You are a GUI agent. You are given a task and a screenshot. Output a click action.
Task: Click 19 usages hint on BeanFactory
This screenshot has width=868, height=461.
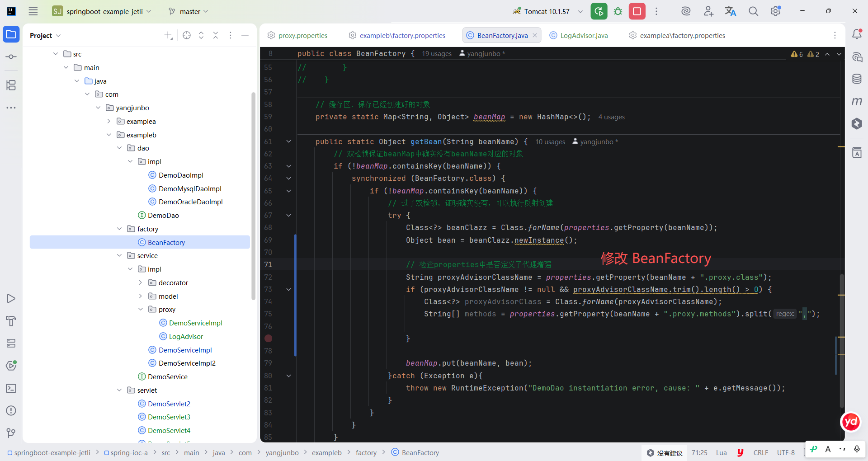click(437, 54)
